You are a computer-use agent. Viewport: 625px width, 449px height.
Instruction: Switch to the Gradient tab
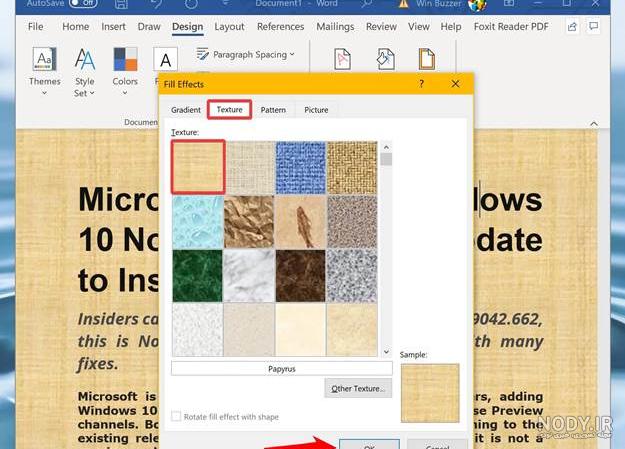(x=186, y=110)
